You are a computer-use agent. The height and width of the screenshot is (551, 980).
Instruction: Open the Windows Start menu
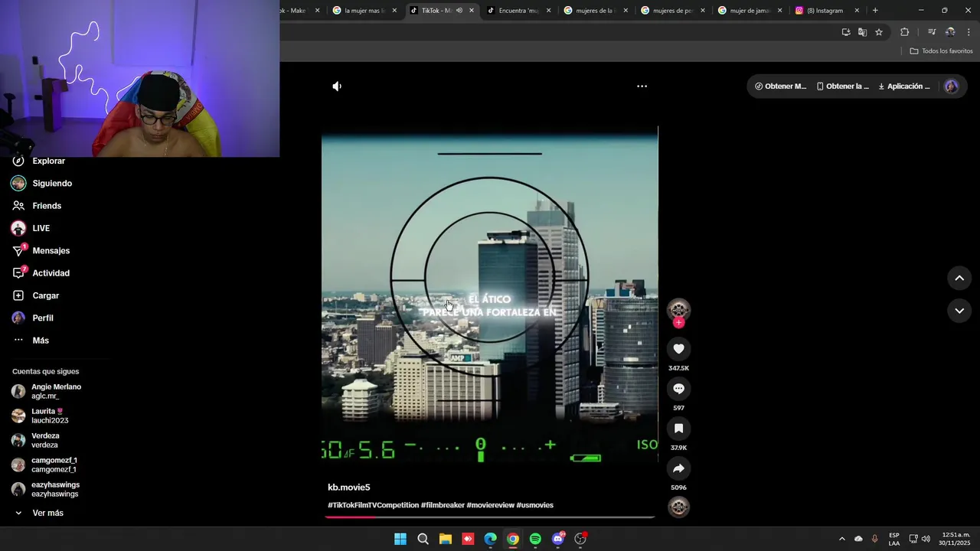400,539
